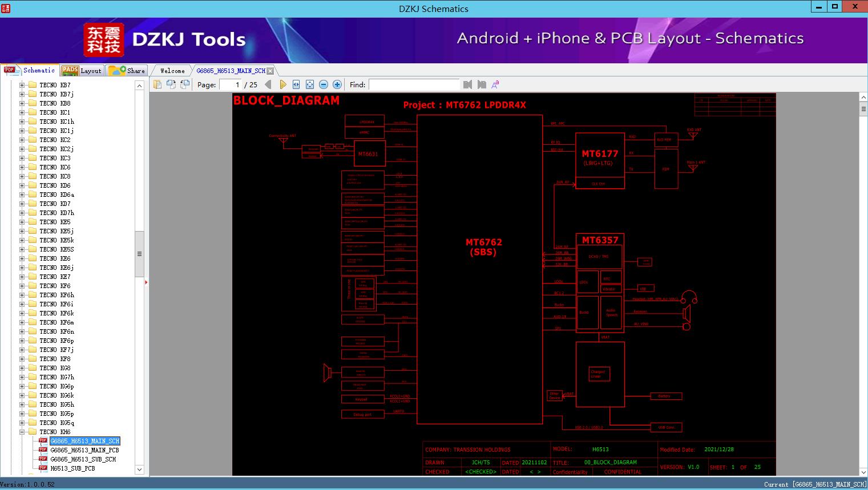Image resolution: width=868 pixels, height=490 pixels.
Task: Click the document viewer scroll up arrow
Action: coord(863,98)
